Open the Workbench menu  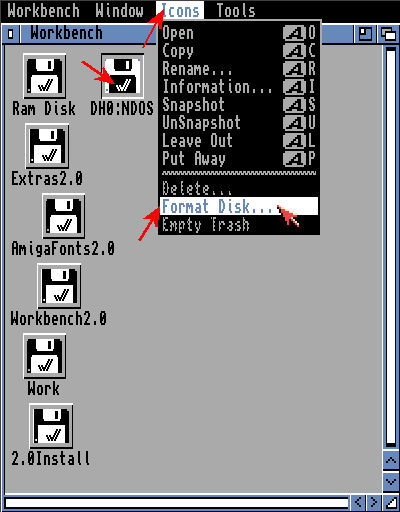click(x=43, y=10)
